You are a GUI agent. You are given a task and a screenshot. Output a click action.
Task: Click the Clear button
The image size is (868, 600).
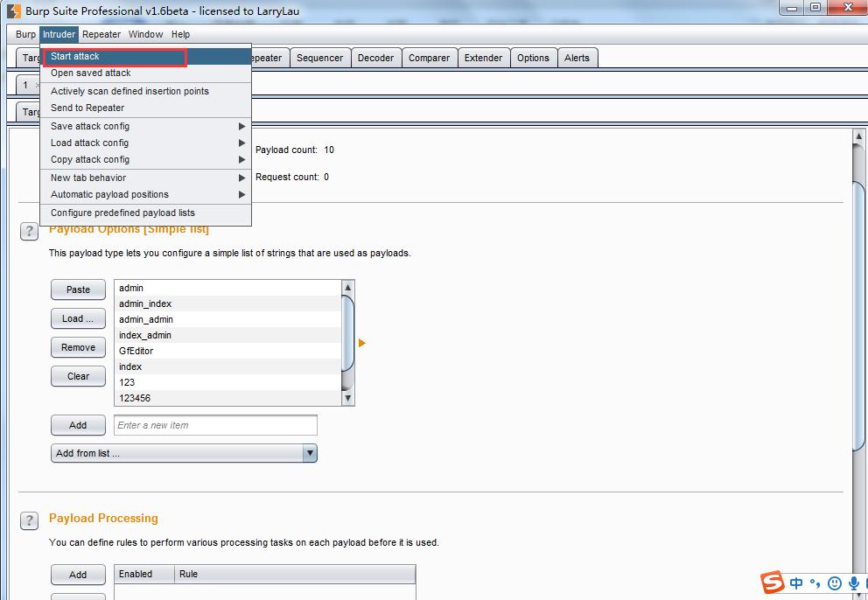[x=78, y=376]
